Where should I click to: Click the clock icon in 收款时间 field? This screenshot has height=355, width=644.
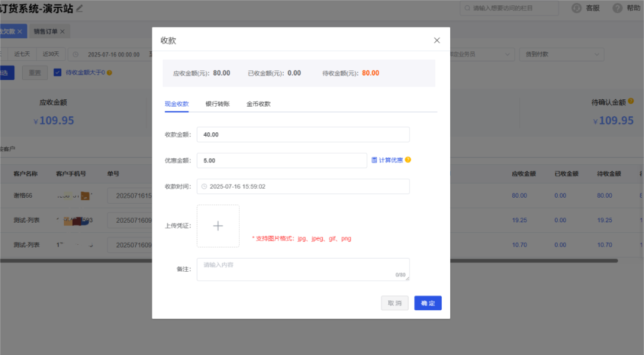point(204,186)
